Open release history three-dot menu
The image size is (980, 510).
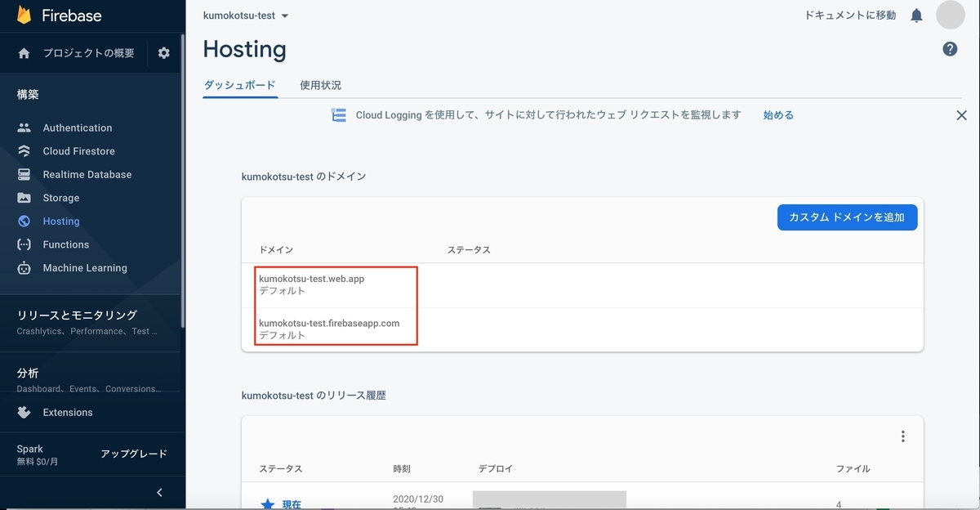click(x=902, y=436)
